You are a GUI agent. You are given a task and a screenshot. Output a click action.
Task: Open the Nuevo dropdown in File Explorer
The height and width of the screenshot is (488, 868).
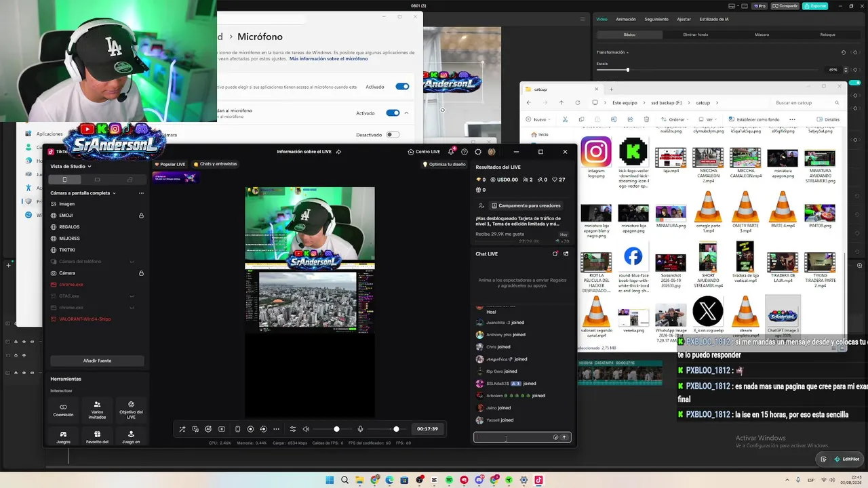[x=539, y=119]
